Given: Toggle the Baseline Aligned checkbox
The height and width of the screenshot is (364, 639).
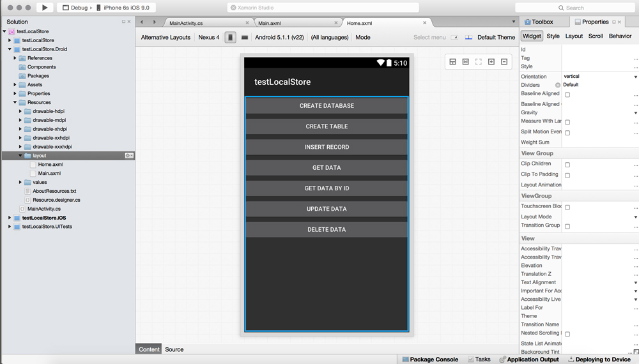Looking at the screenshot, I should [567, 95].
